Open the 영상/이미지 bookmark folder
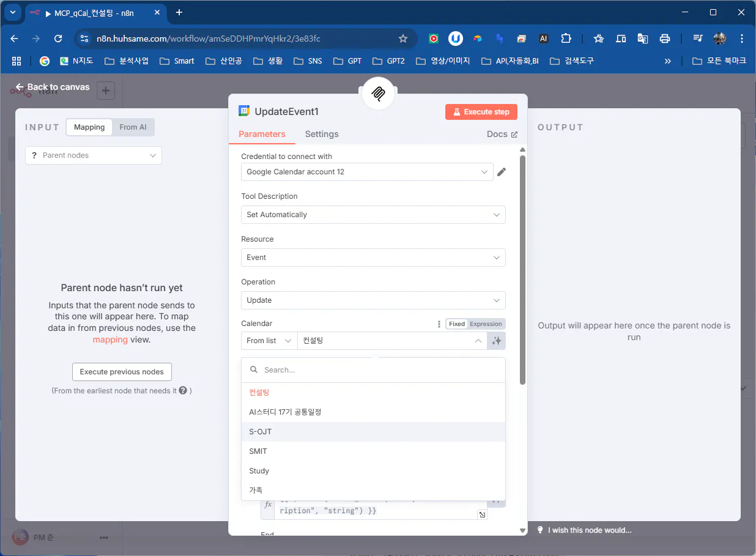 (442, 61)
